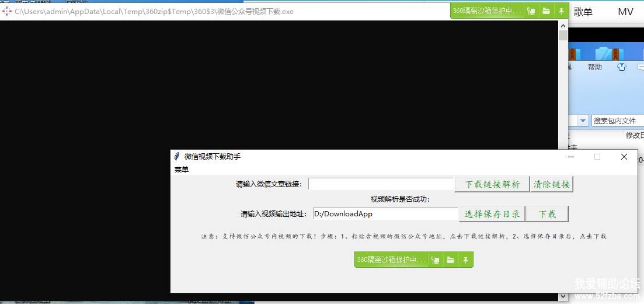Image resolution: width=644 pixels, height=304 pixels.
Task: Focus the 微信文章链接 input field
Action: tap(381, 184)
